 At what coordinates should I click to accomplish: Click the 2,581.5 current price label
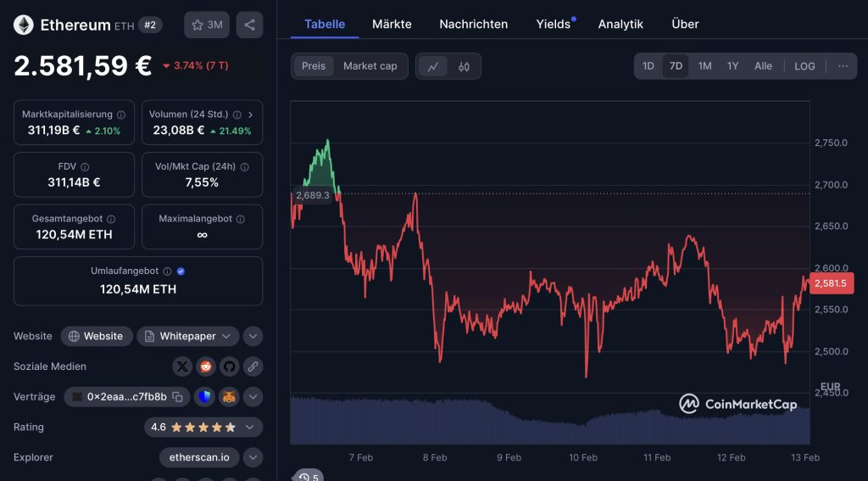(x=832, y=283)
